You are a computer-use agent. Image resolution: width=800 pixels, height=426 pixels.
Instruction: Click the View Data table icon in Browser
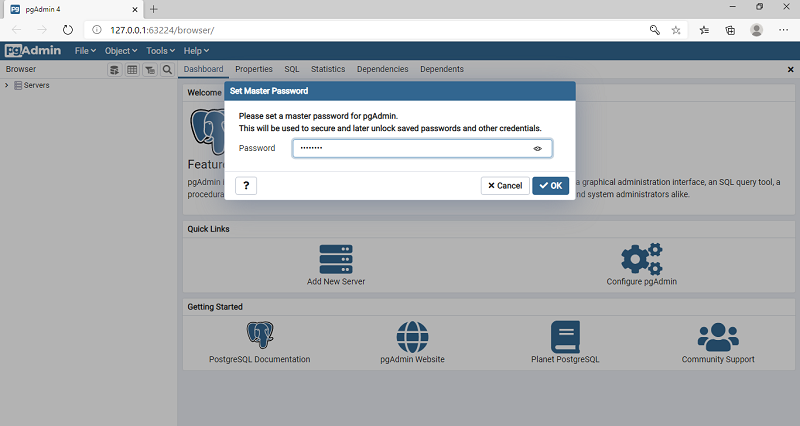tap(132, 70)
